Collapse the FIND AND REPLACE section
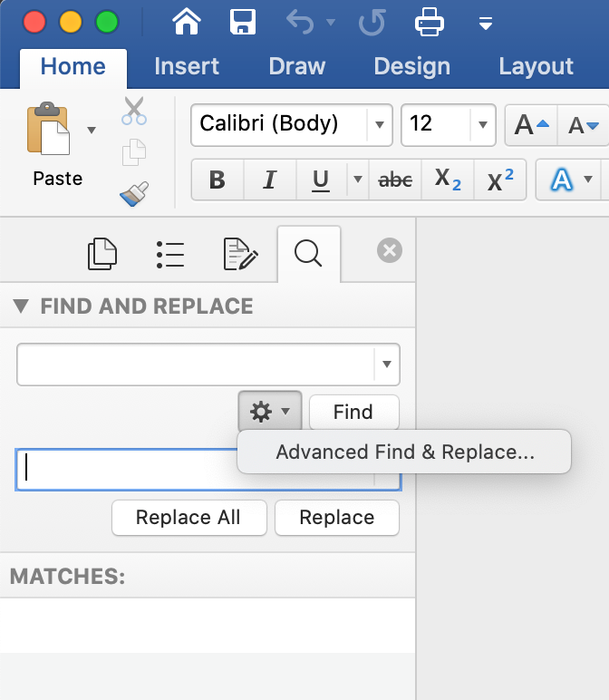 pos(21,306)
